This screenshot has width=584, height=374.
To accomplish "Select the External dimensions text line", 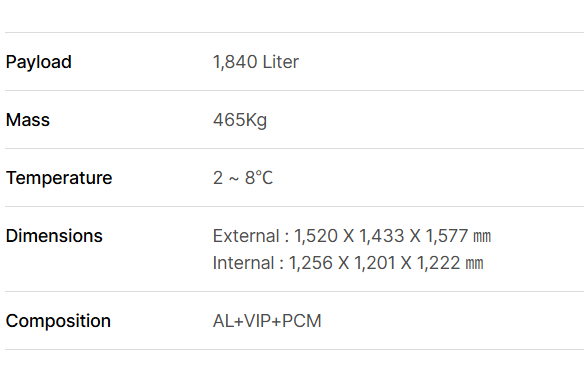I will point(352,236).
